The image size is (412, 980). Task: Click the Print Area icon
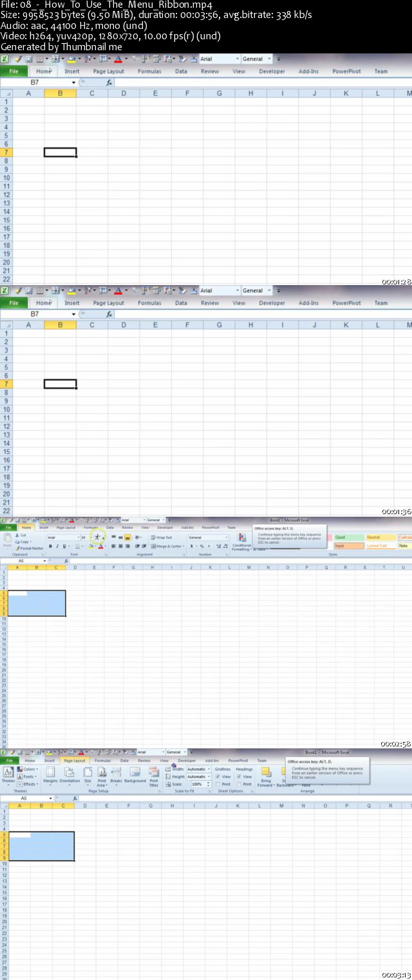pos(102,772)
